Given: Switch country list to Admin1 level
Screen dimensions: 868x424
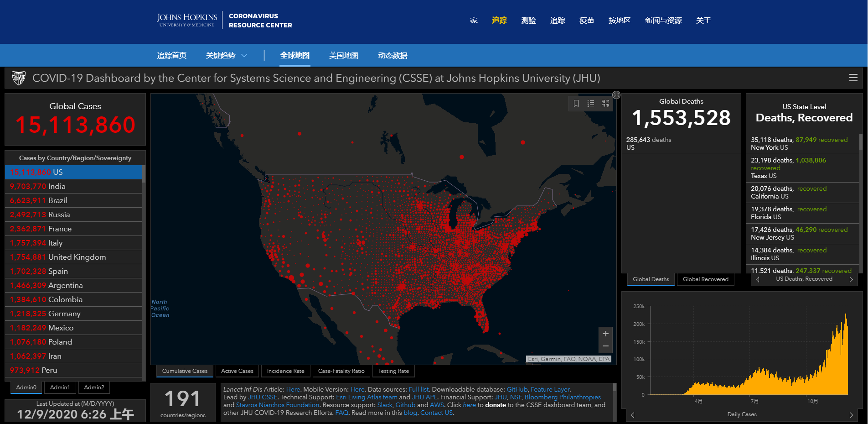Looking at the screenshot, I should point(60,387).
